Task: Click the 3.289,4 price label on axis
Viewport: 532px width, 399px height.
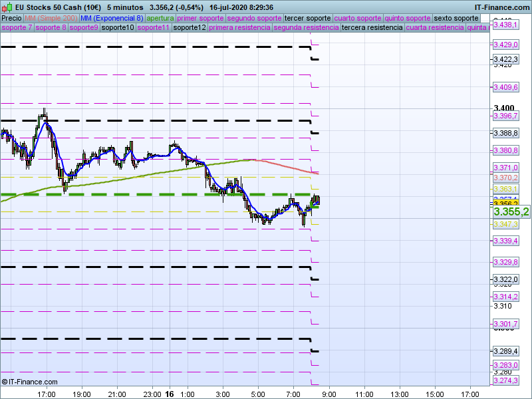Action: (x=505, y=351)
